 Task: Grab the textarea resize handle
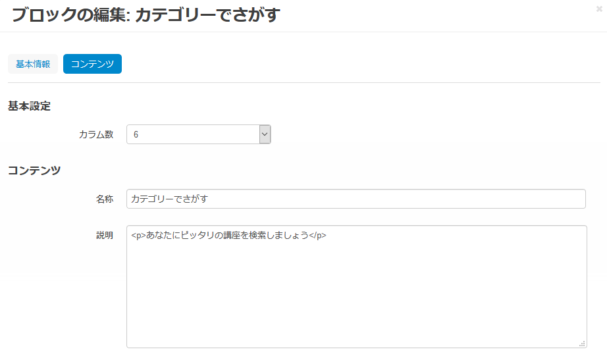[x=582, y=343]
